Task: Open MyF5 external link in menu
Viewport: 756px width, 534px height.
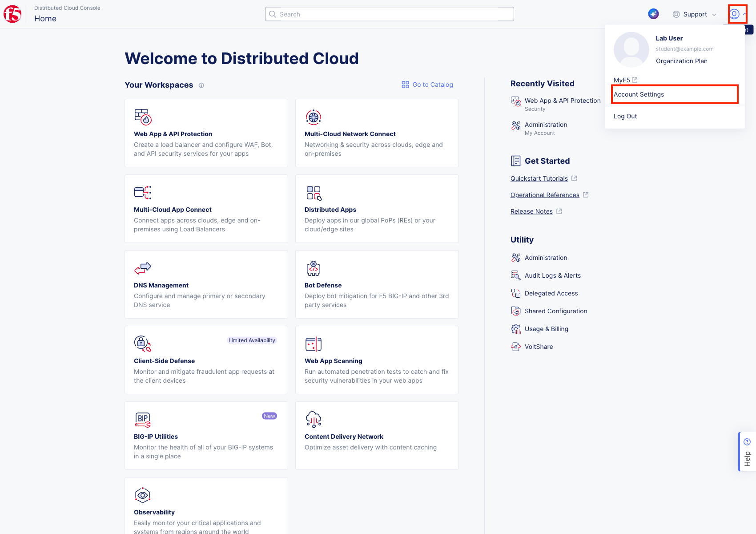Action: [626, 80]
